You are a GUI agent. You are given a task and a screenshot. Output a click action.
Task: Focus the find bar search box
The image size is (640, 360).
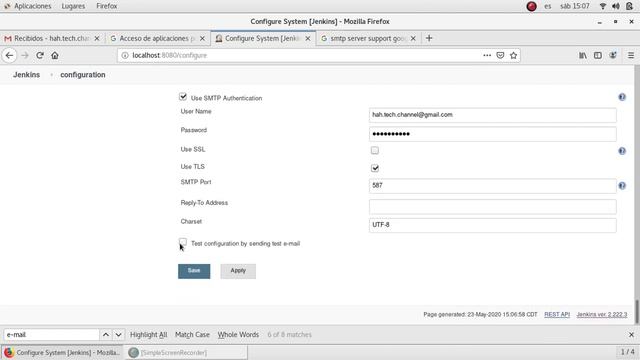tap(51, 335)
